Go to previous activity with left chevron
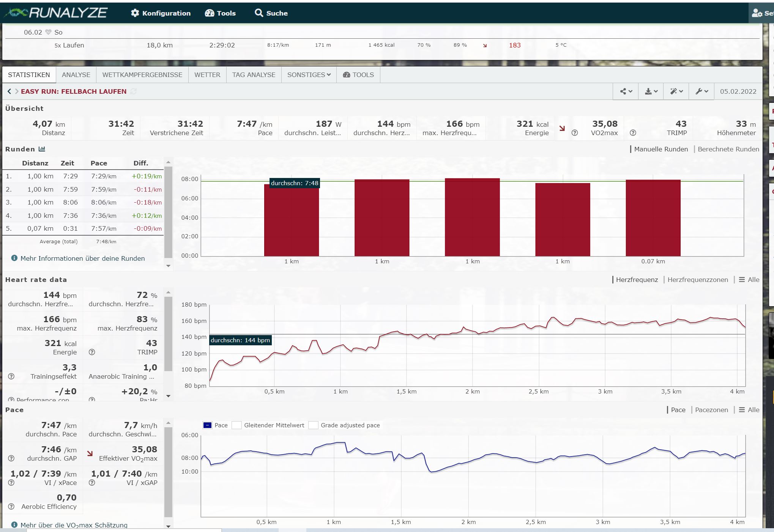774x532 pixels. click(9, 91)
